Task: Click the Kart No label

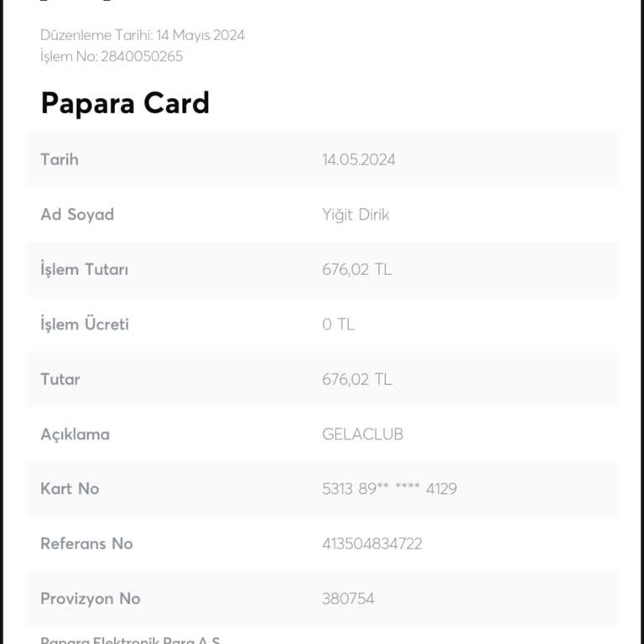Action: pyautogui.click(x=70, y=489)
